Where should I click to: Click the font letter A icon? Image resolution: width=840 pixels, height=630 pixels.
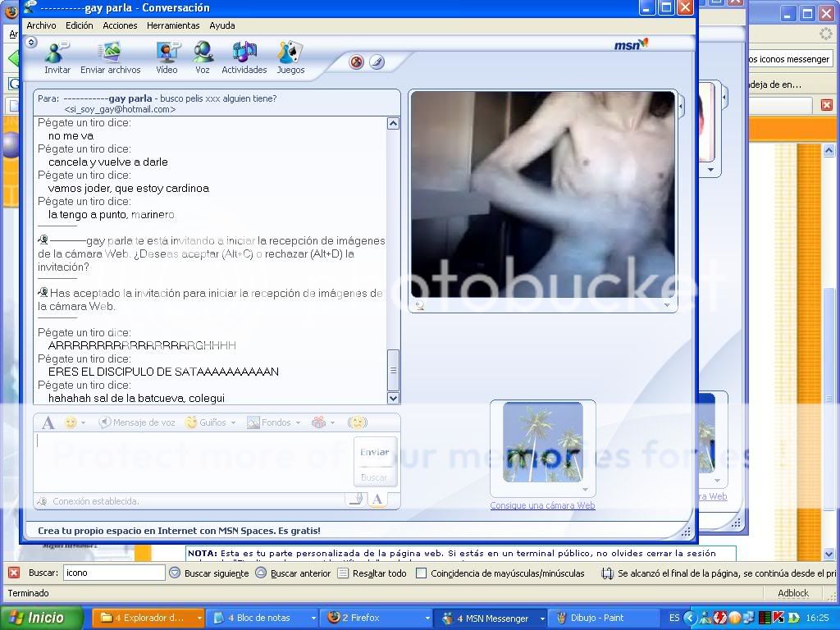click(48, 422)
